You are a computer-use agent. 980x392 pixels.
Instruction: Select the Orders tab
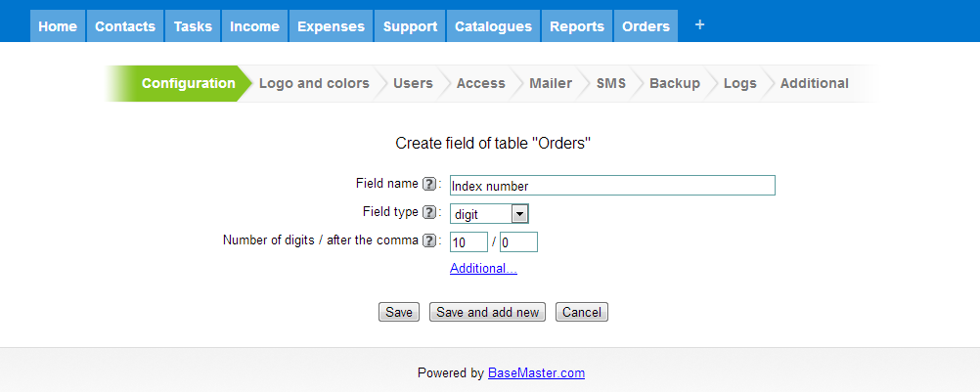pyautogui.click(x=646, y=26)
